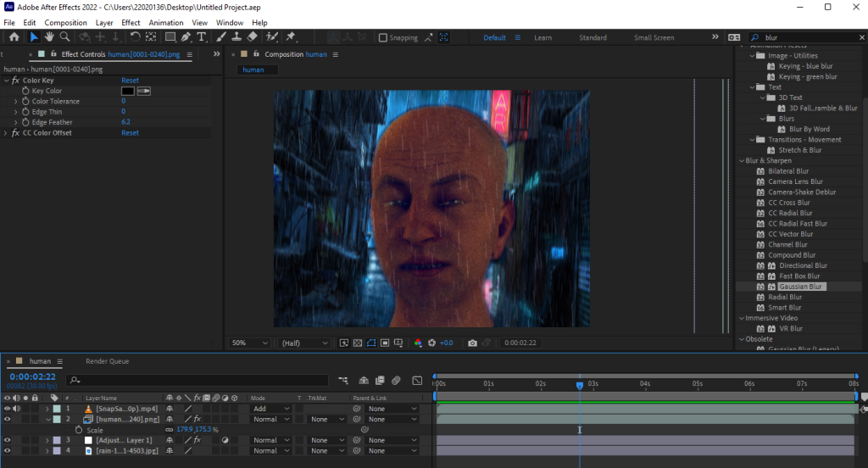The height and width of the screenshot is (468, 868).
Task: Expand Color Tolerance property
Action: [x=16, y=102]
